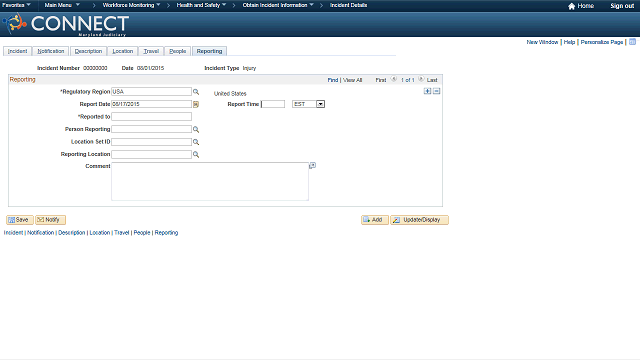Click the Find link in Reporting header

(x=333, y=80)
